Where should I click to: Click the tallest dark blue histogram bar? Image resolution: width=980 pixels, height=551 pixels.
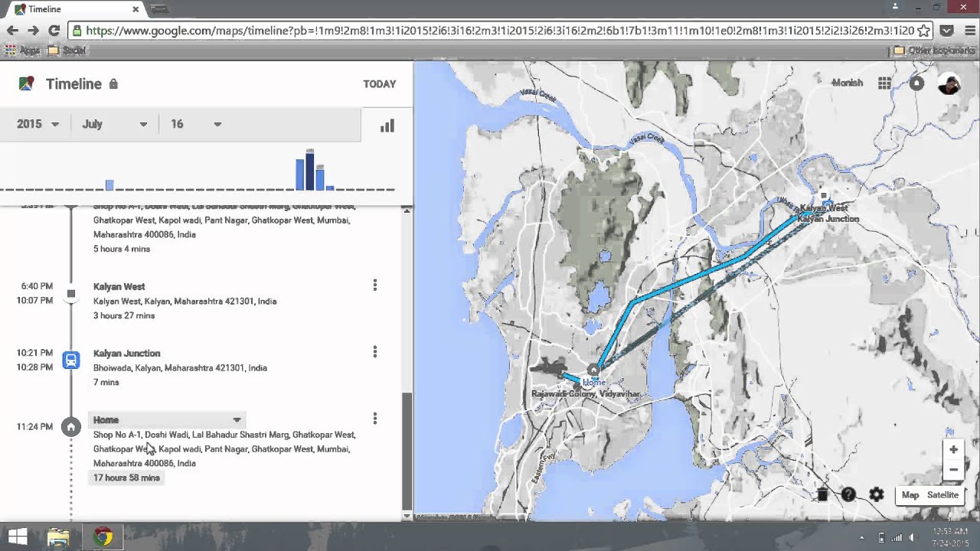(310, 170)
